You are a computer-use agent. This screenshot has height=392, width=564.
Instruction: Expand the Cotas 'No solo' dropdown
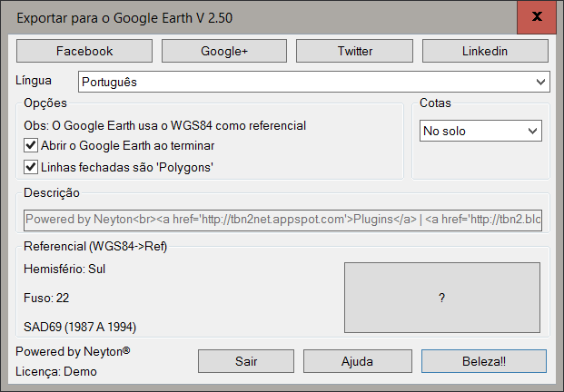pos(480,131)
